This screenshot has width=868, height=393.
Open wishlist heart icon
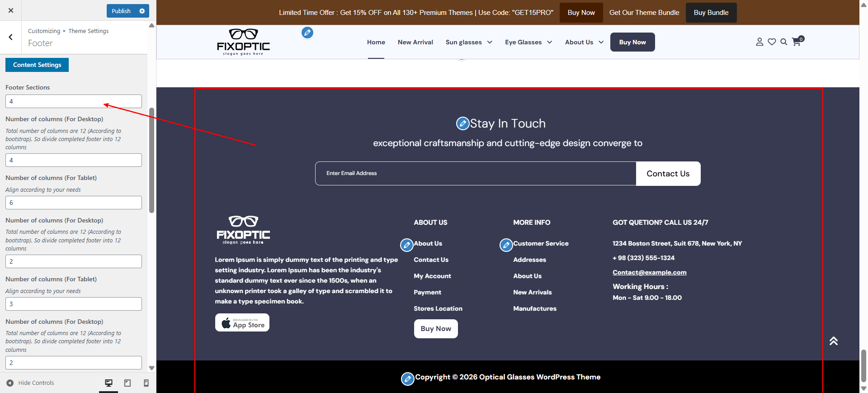click(x=772, y=42)
